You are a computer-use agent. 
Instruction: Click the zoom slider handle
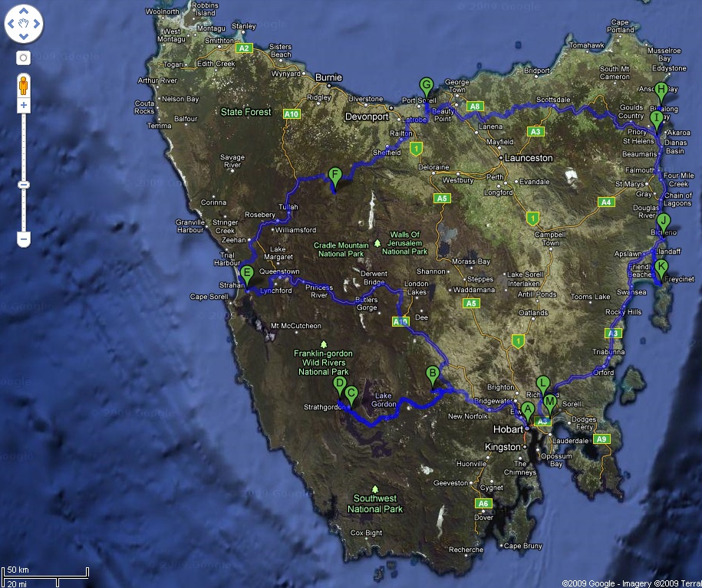[x=24, y=185]
